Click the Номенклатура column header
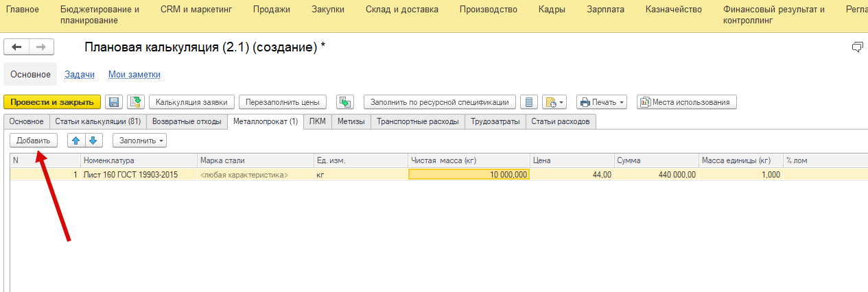 (139, 160)
